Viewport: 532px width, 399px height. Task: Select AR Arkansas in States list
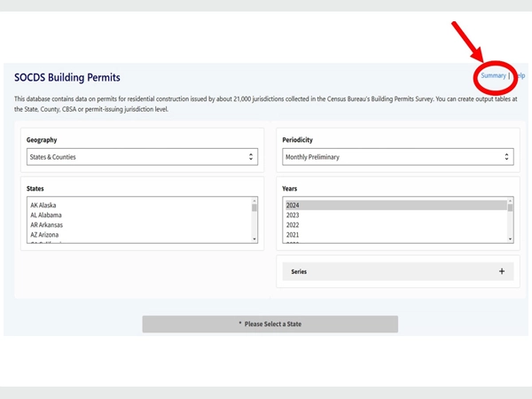click(46, 224)
